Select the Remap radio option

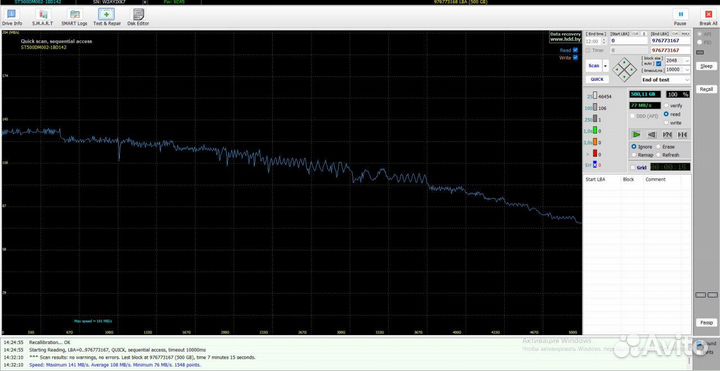coord(634,155)
